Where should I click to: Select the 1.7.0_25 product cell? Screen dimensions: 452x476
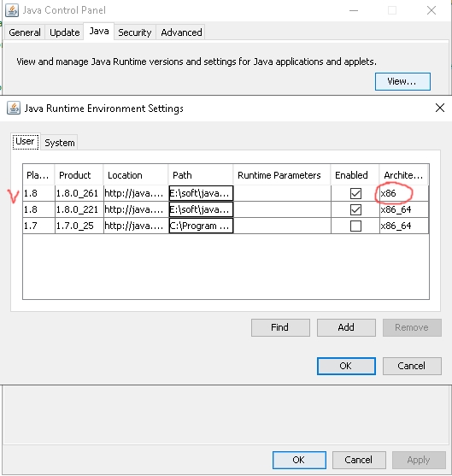(79, 226)
